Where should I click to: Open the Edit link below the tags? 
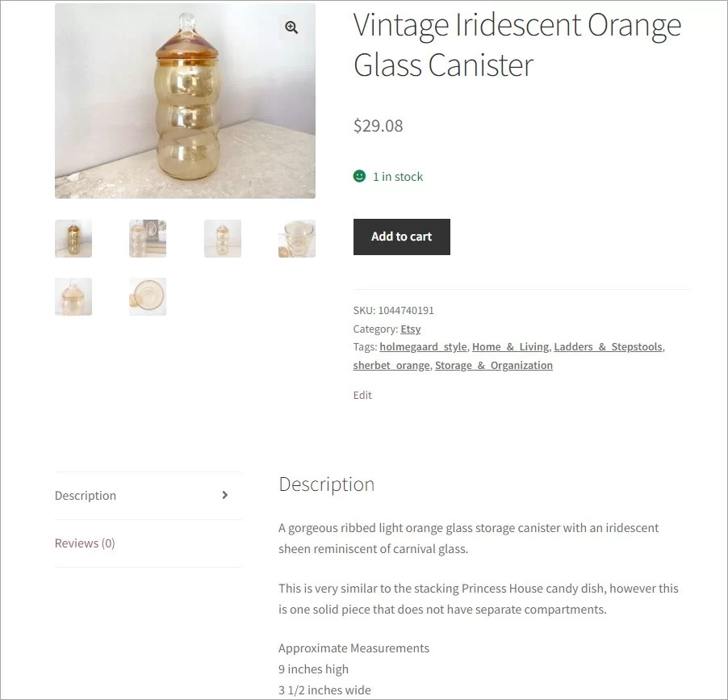tap(362, 395)
